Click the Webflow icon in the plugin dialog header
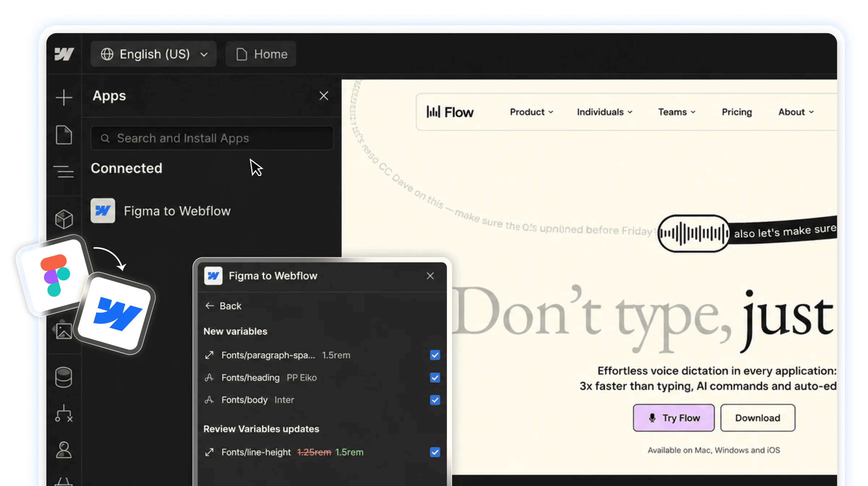 (213, 276)
